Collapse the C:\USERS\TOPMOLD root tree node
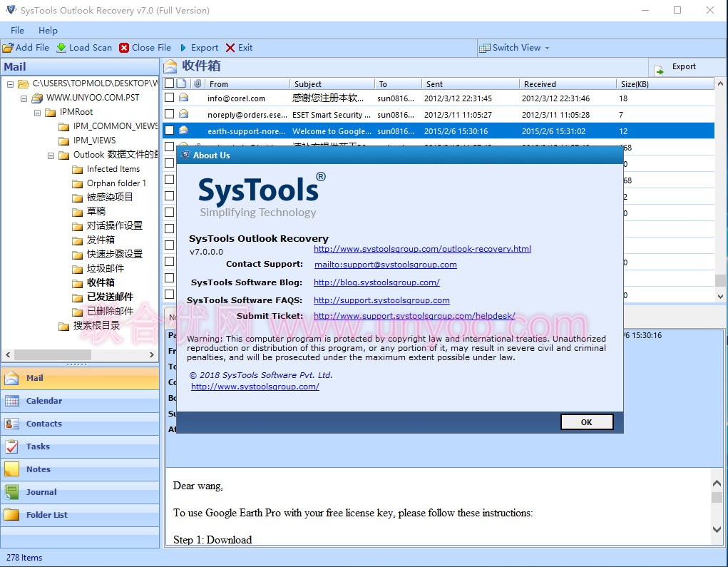 [10, 84]
